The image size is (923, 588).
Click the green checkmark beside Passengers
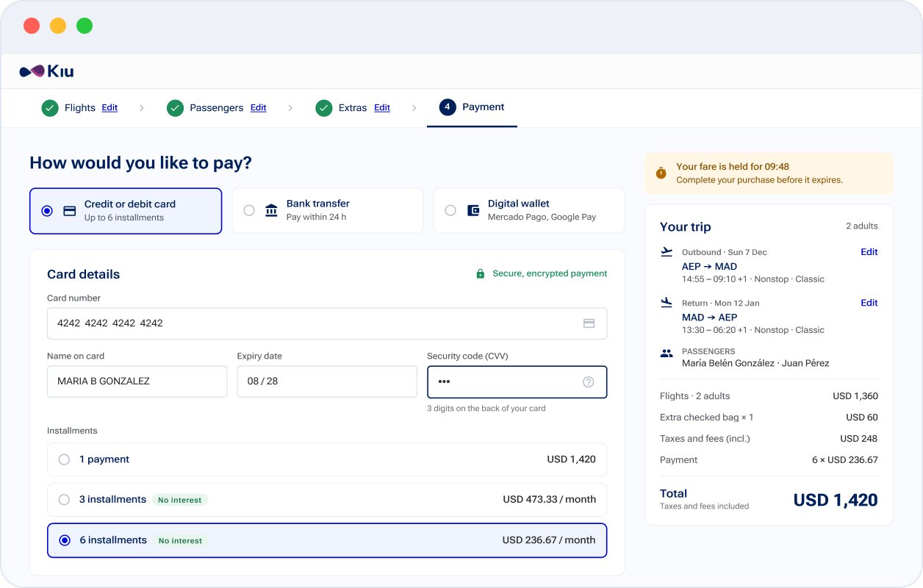pos(175,108)
